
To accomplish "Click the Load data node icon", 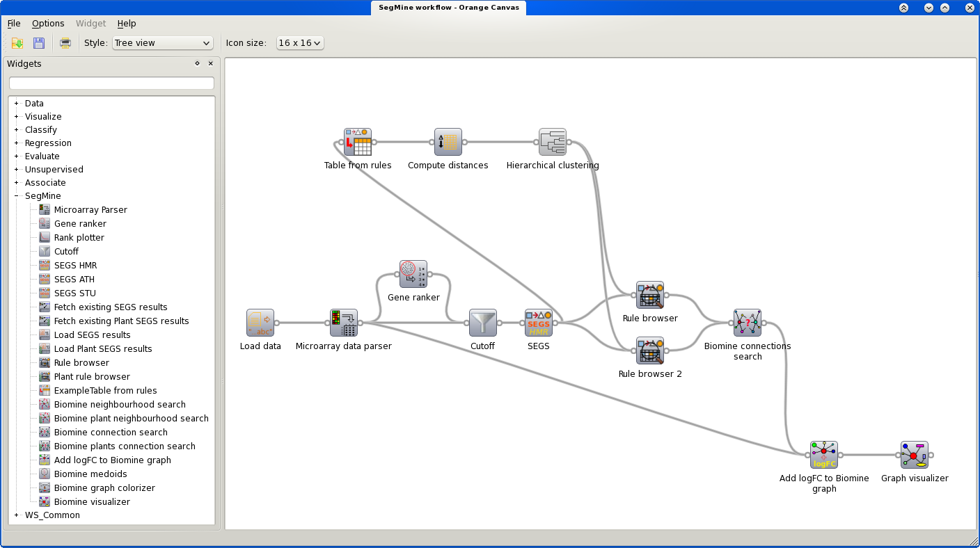I will (260, 323).
